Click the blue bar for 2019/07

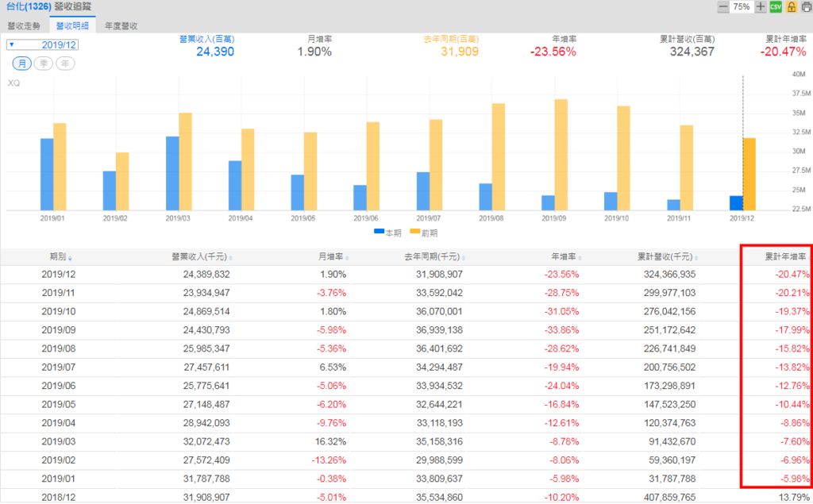423,190
